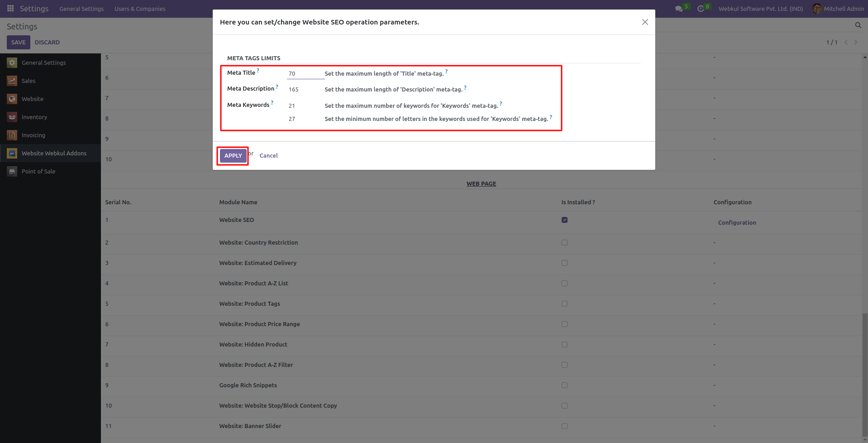Open the General Settings top menu
The width and height of the screenshot is (868, 443).
coord(81,9)
